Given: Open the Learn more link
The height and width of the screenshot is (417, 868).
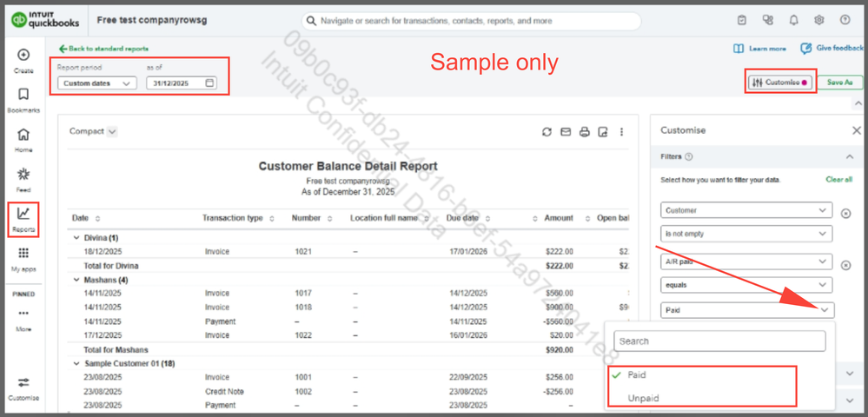Looking at the screenshot, I should [759, 49].
